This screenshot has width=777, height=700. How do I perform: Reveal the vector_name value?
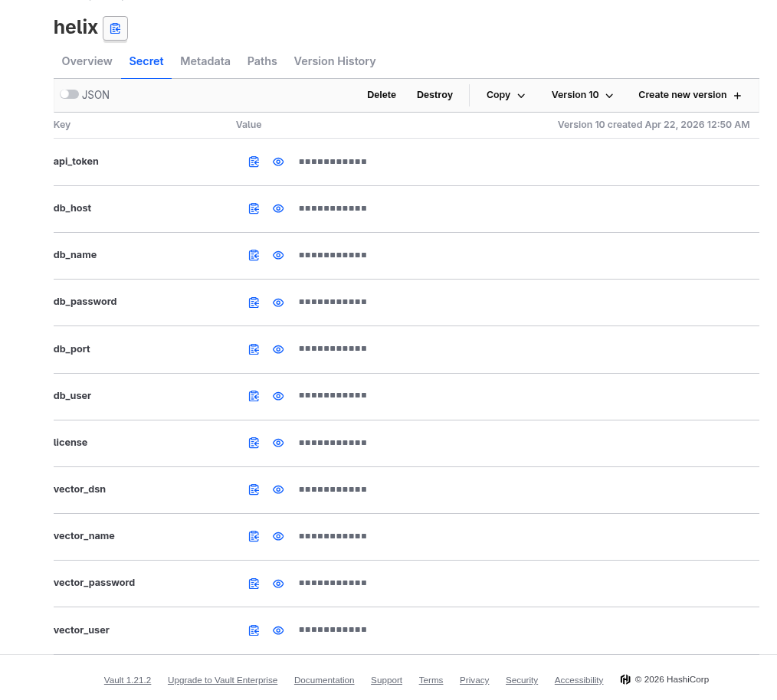coord(278,536)
